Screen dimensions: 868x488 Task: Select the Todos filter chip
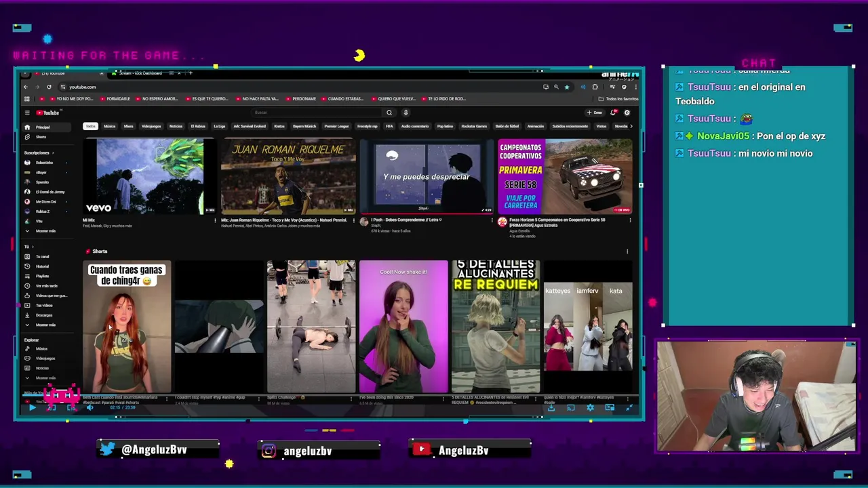pyautogui.click(x=90, y=126)
